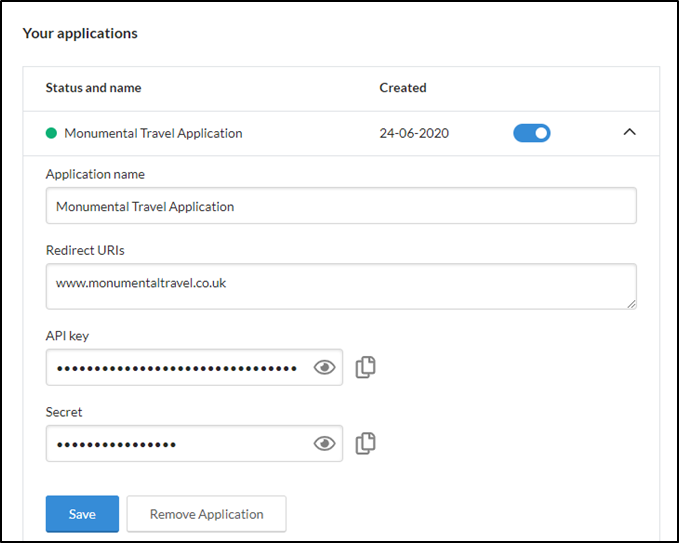The height and width of the screenshot is (543, 679).
Task: Click the 24-06-2020 created date
Action: point(414,133)
